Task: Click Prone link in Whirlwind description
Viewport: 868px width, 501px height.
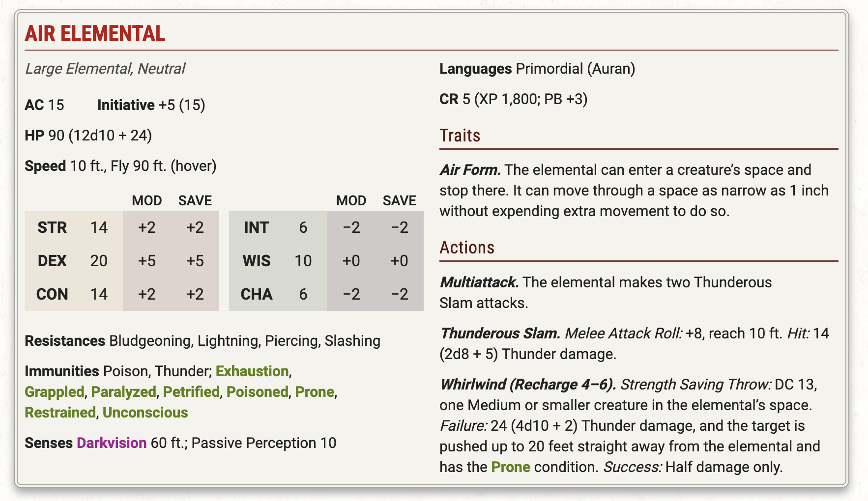Action: (x=511, y=467)
